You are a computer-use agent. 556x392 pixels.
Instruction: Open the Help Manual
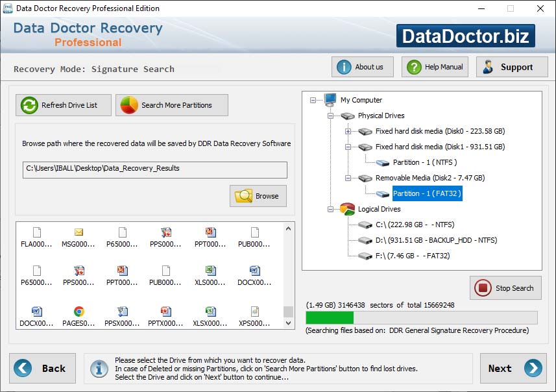click(x=435, y=67)
